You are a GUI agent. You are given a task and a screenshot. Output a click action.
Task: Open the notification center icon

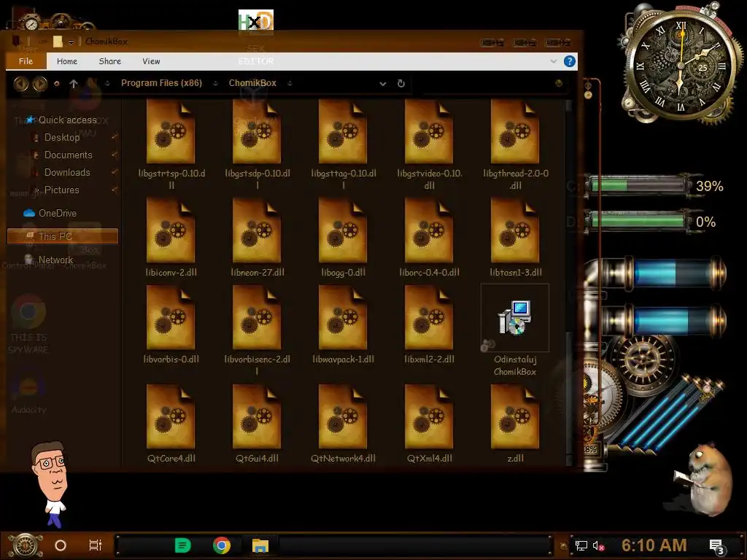pyautogui.click(x=717, y=546)
